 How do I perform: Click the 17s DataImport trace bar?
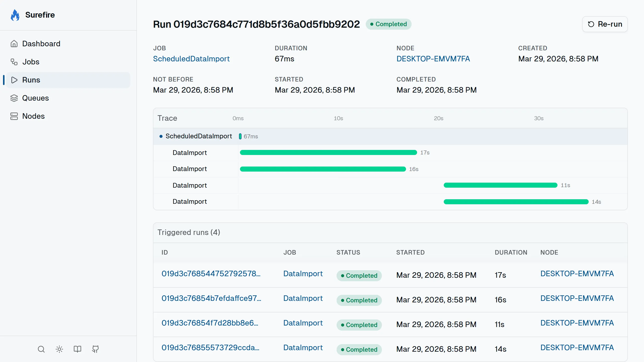pos(328,152)
